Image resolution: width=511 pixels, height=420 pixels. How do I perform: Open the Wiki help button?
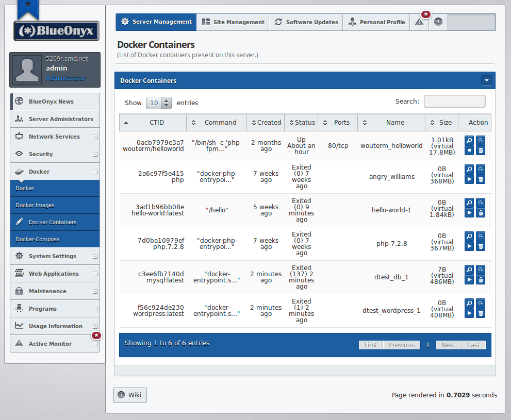pos(130,395)
